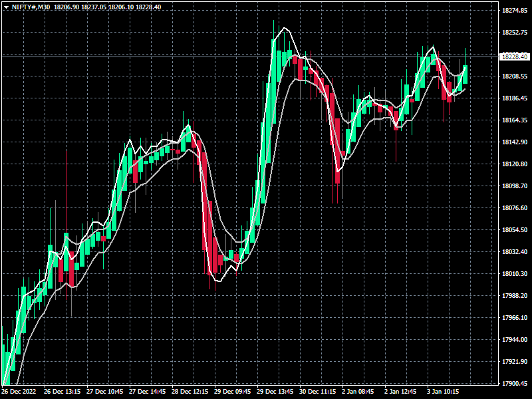The height and width of the screenshot is (399, 532).
Task: Click the moving average peak above 29 Dec high
Action: coord(285,28)
